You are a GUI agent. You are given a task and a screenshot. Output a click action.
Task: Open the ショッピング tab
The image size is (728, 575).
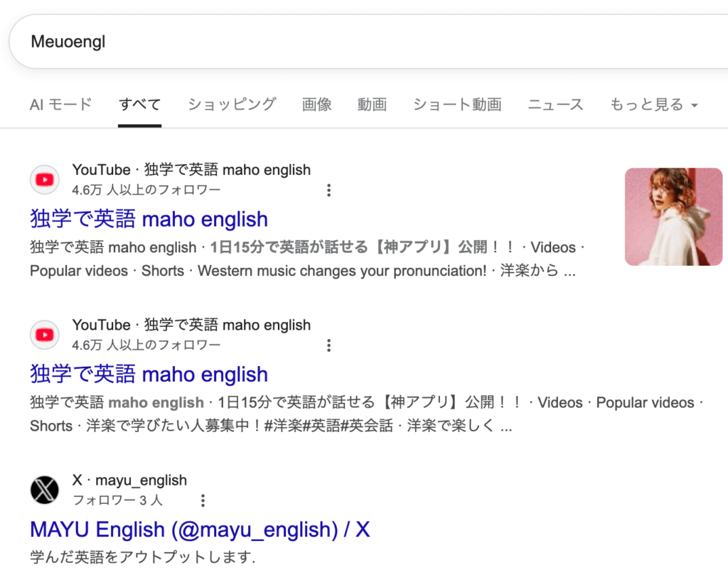[x=232, y=104]
